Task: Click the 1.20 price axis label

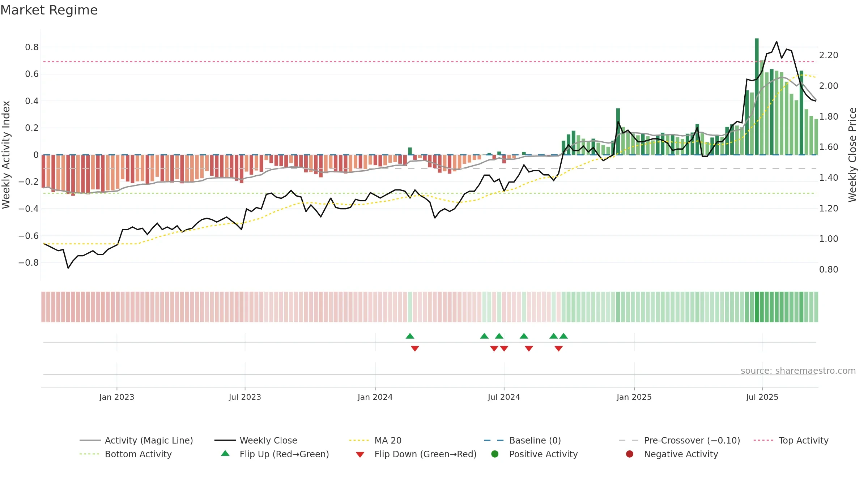Action: click(x=829, y=208)
